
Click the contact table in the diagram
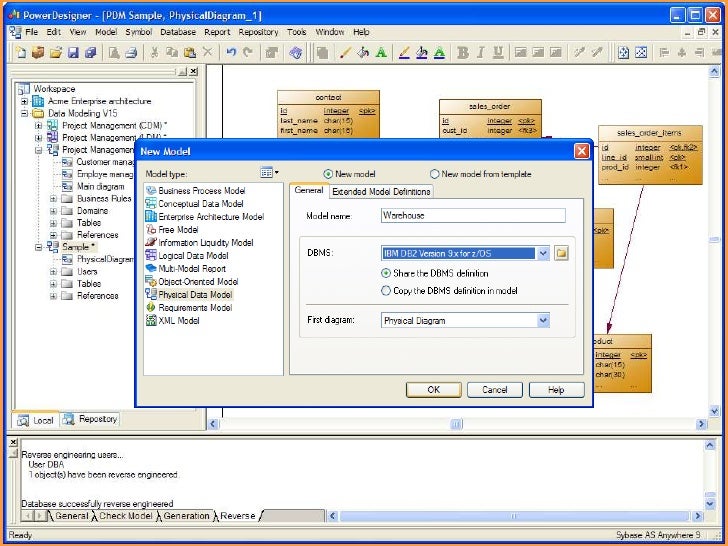point(328,114)
